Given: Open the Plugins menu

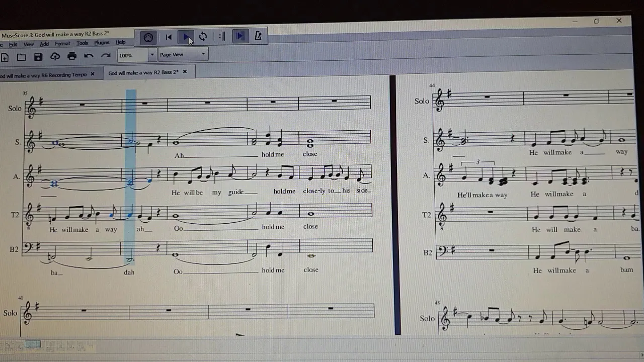Looking at the screenshot, I should click(x=102, y=43).
